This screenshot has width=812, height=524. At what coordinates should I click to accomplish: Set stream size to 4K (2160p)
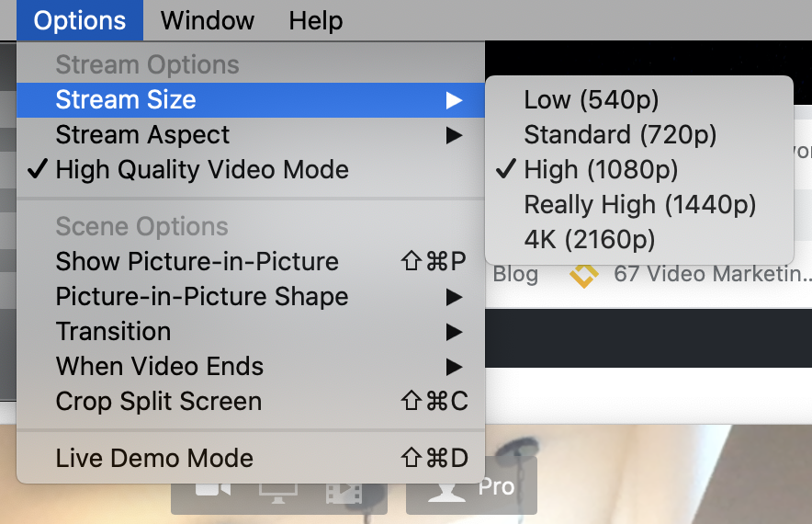pyautogui.click(x=639, y=239)
